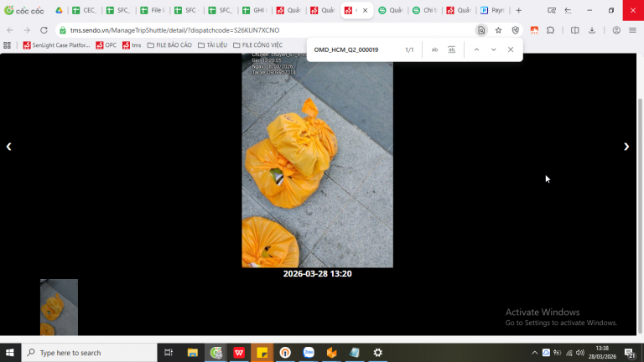Image resolution: width=644 pixels, height=362 pixels.
Task: View site info via the lock icon
Action: click(x=63, y=30)
